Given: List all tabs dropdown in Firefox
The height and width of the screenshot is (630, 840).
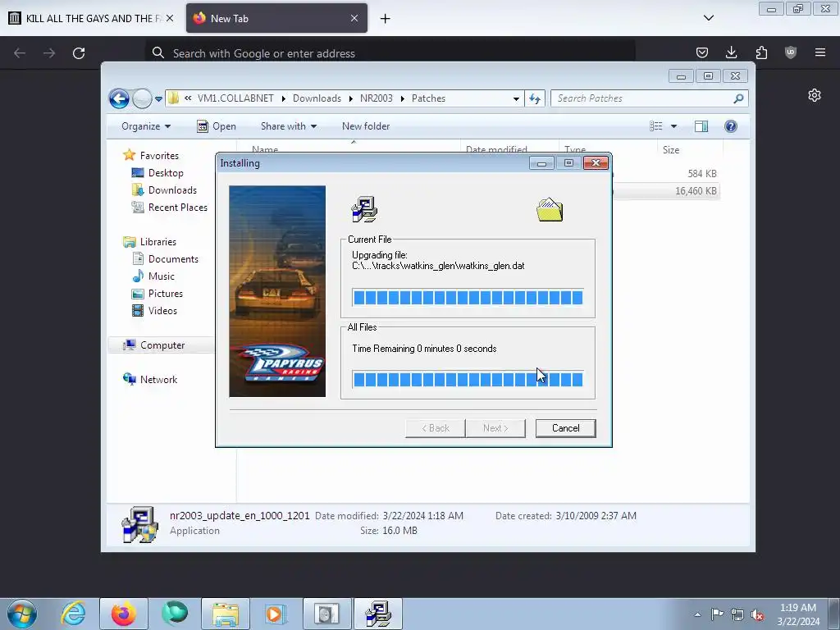Looking at the screenshot, I should [x=709, y=18].
